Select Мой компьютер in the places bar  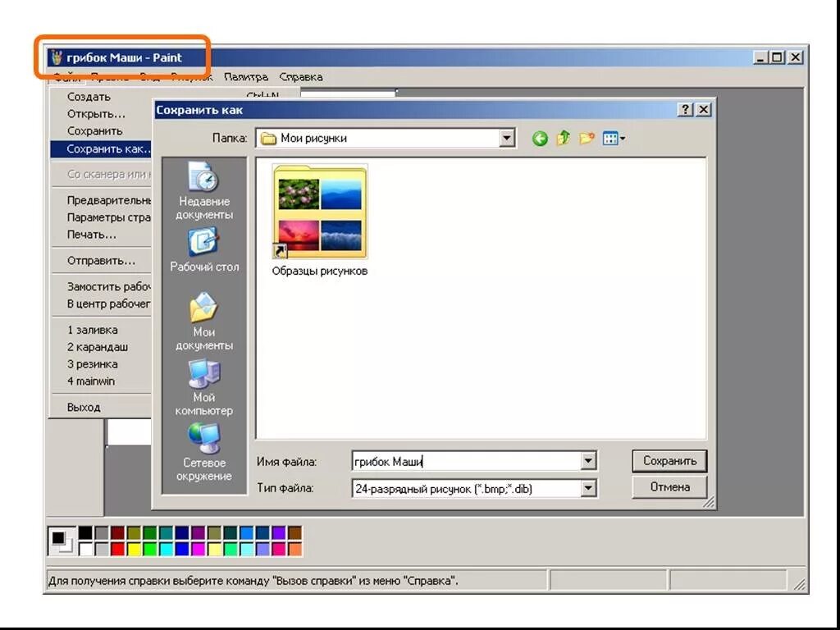tap(204, 387)
